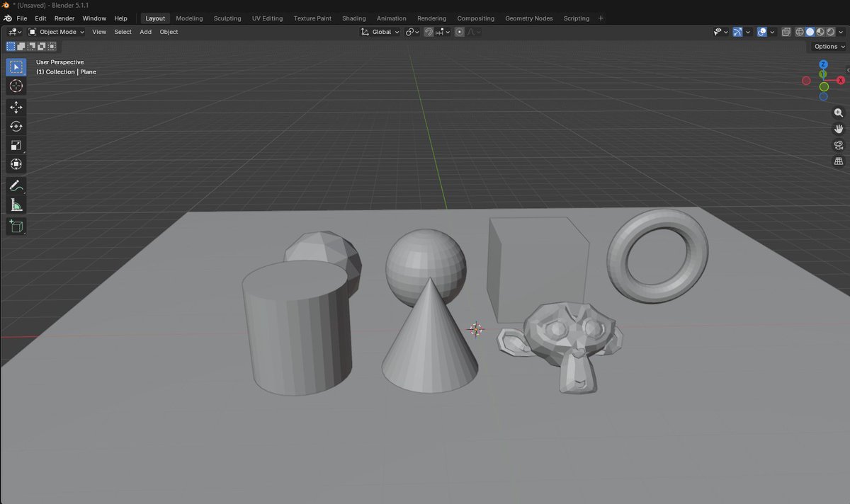Expand the Options dropdown
This screenshot has height=504, width=850.
(829, 47)
